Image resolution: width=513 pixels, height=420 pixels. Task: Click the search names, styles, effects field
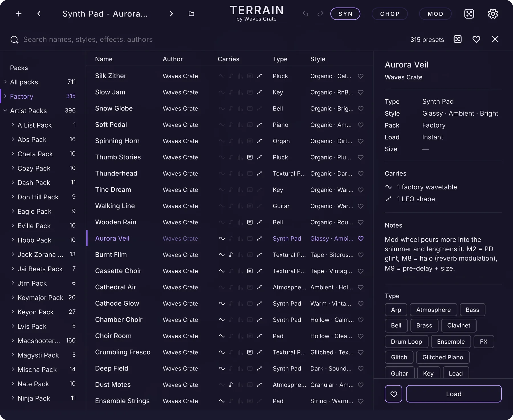coord(88,39)
